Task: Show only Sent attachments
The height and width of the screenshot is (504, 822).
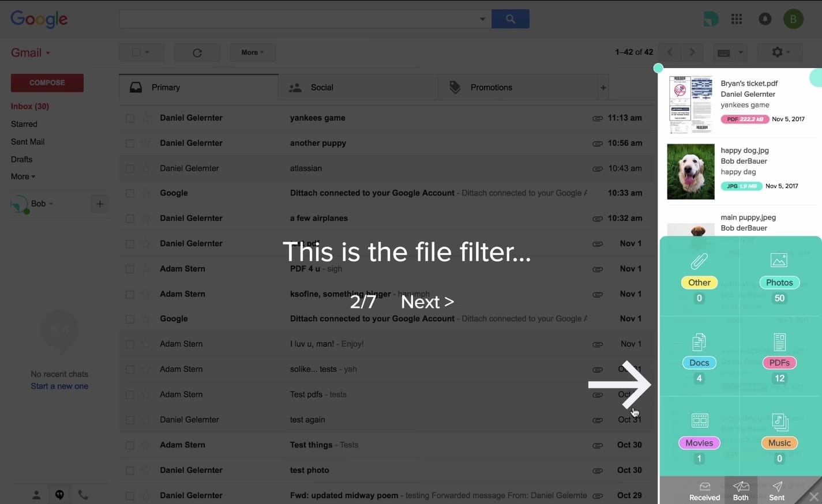Action: click(777, 491)
